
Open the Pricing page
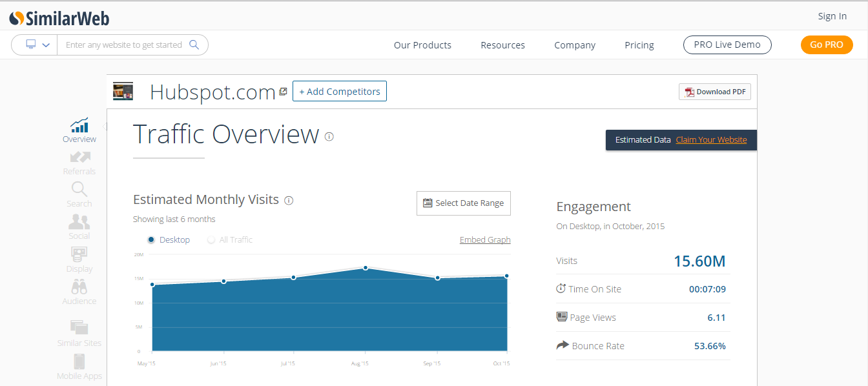click(639, 45)
